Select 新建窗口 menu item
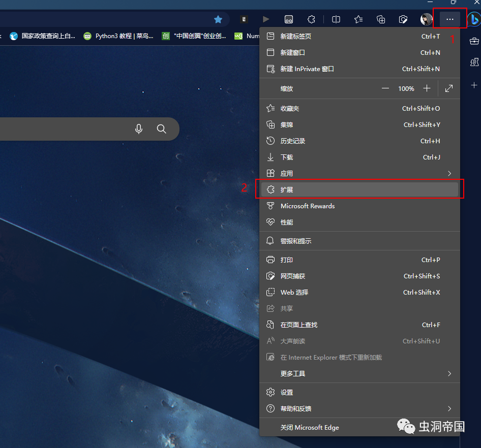The image size is (481, 448). [x=359, y=53]
